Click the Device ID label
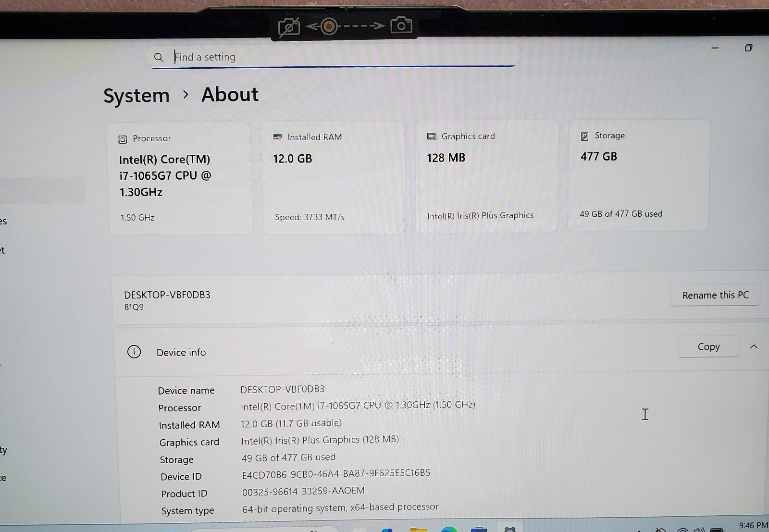Screen dimensions: 769x532 [x=181, y=477]
